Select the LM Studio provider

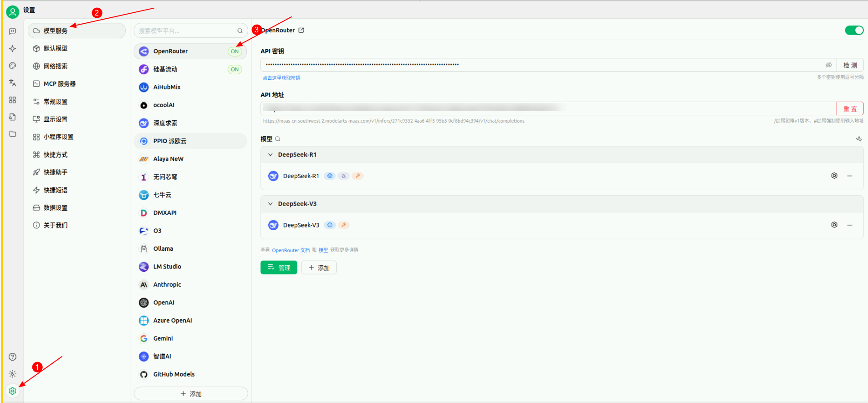tap(190, 267)
